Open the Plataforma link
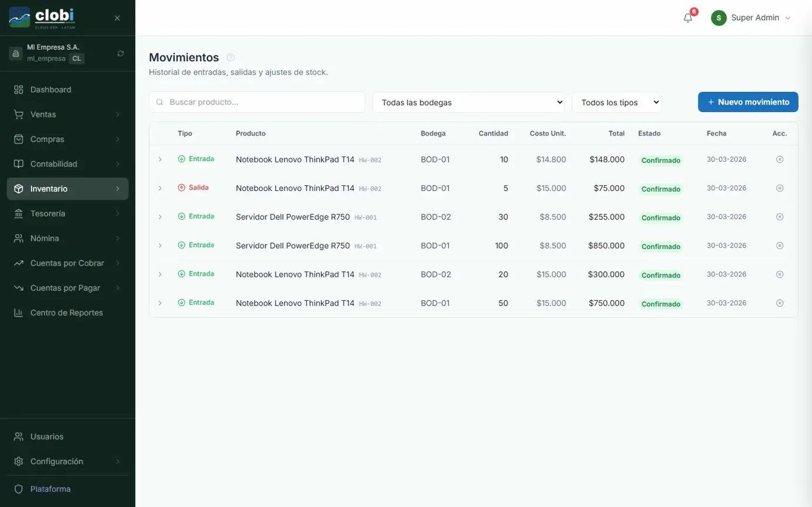Viewport: 812px width, 507px height. coord(50,489)
